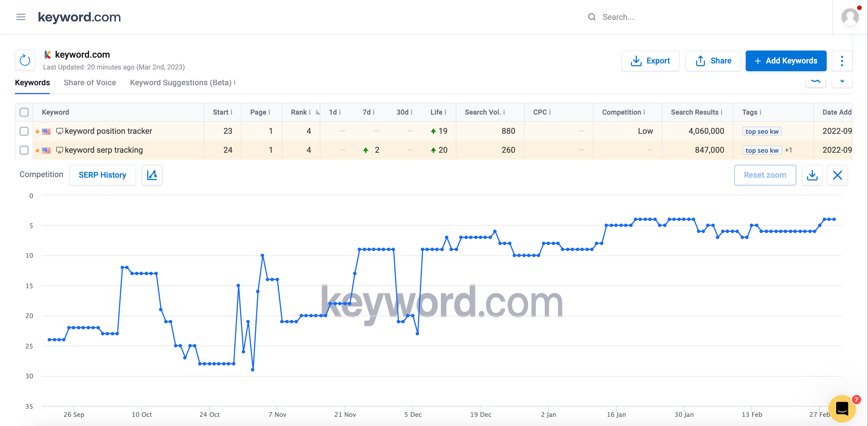Open the Keyword Suggestions (Beta) tab
The image size is (868, 426).
(181, 83)
